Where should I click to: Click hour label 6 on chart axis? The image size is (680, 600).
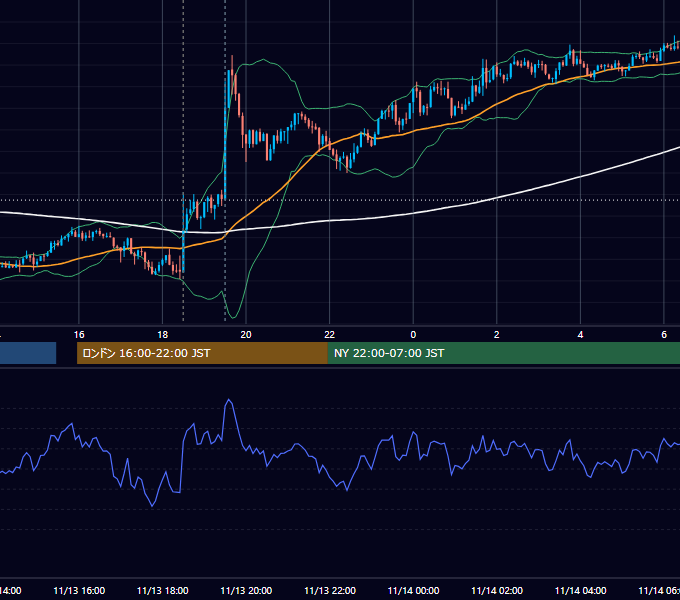click(x=664, y=335)
